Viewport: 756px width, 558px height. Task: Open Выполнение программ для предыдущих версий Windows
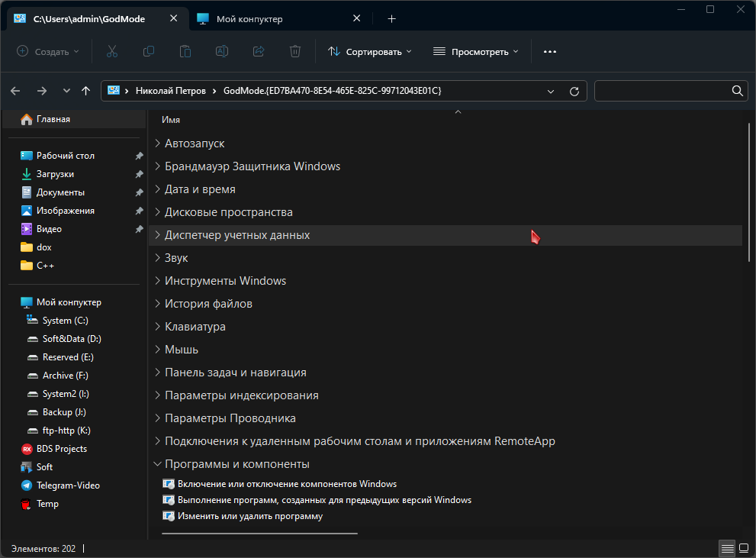click(324, 500)
